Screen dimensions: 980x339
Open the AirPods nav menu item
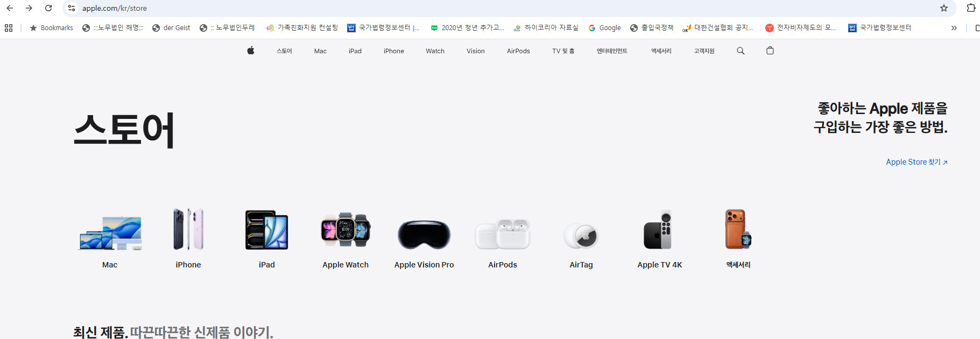pyautogui.click(x=518, y=51)
